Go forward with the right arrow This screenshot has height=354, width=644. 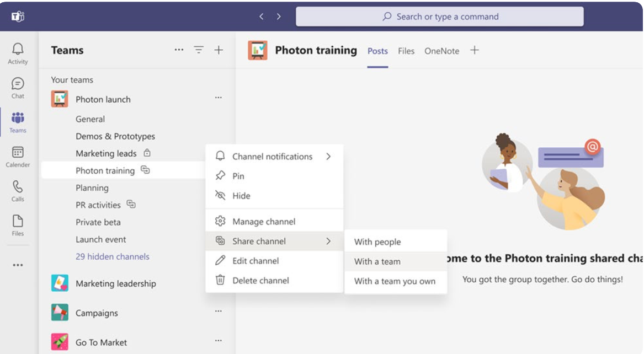click(x=279, y=17)
